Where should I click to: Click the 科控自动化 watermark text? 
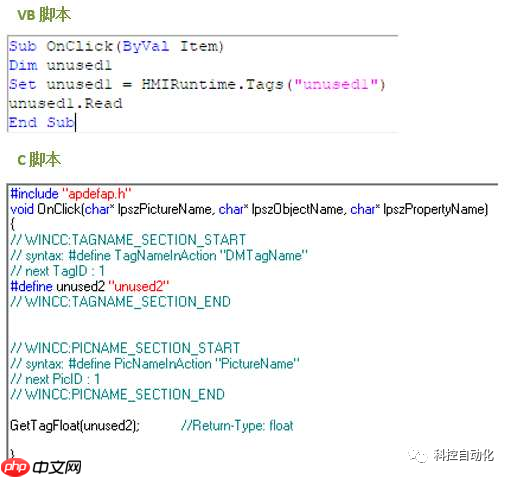click(463, 455)
